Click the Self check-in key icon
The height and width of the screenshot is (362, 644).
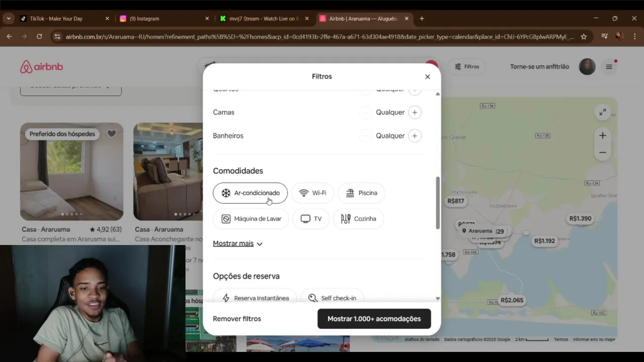(x=313, y=298)
